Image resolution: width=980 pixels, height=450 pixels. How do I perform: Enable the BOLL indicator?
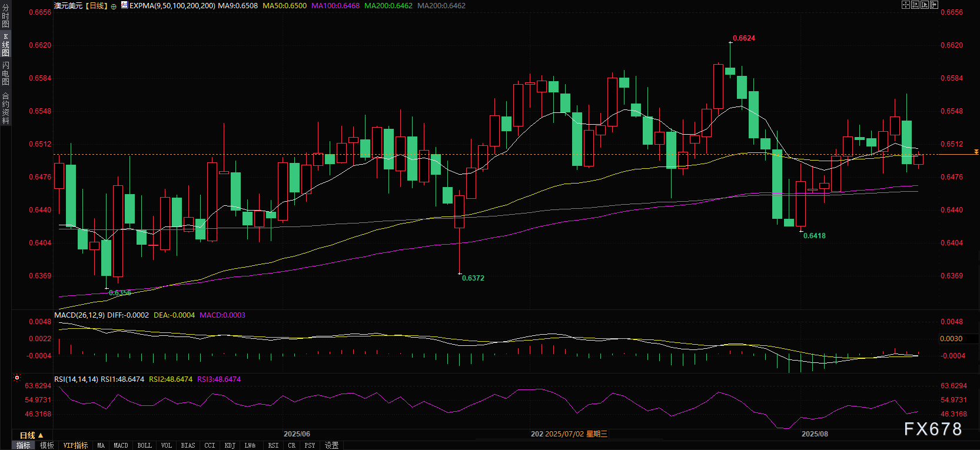[x=144, y=445]
